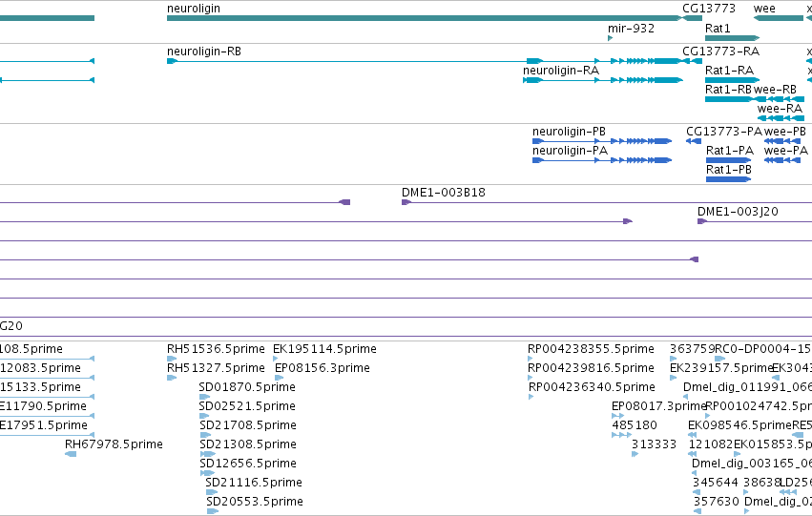Click the Rat1-PB protein bar

(x=728, y=179)
